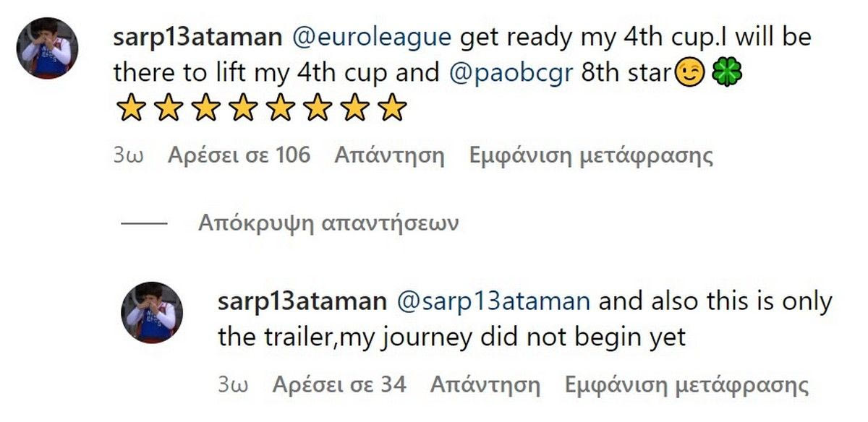
Task: Click the first star emoji in the row
Action: 131,108
